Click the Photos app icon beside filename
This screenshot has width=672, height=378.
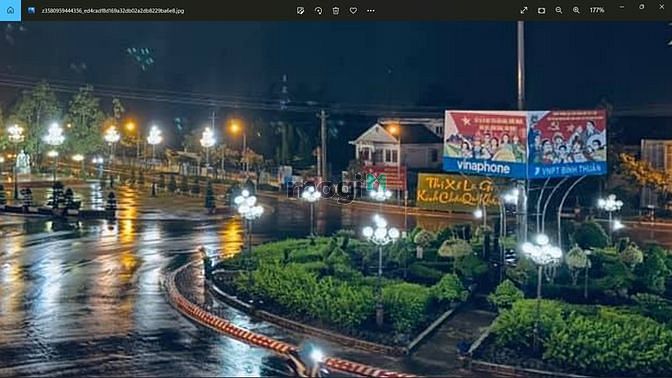click(31, 10)
